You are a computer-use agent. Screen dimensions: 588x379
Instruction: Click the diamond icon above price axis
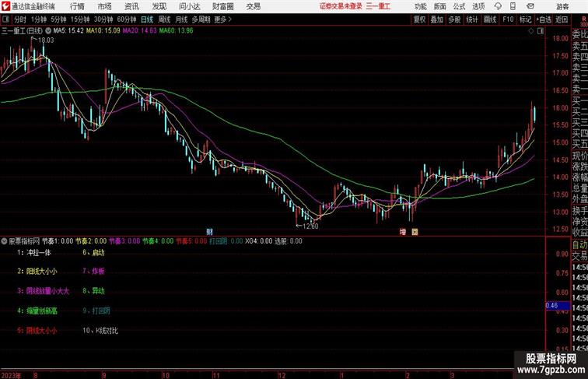[531, 31]
